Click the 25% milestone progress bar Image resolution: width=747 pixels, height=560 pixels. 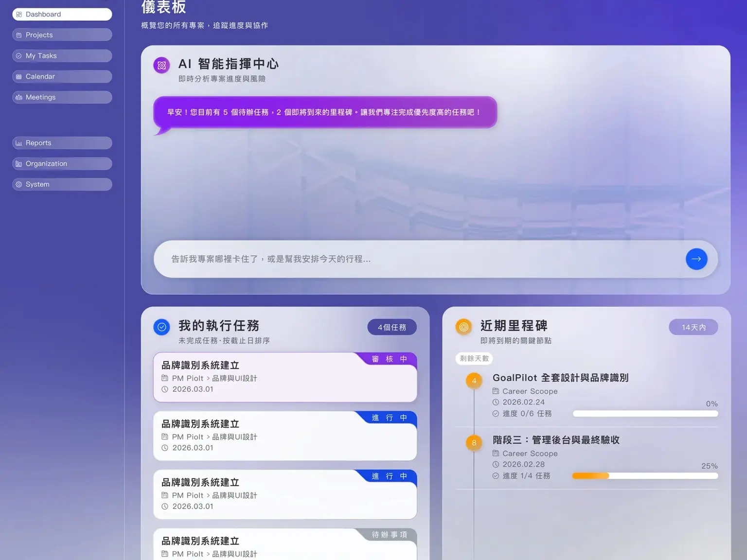click(x=645, y=476)
